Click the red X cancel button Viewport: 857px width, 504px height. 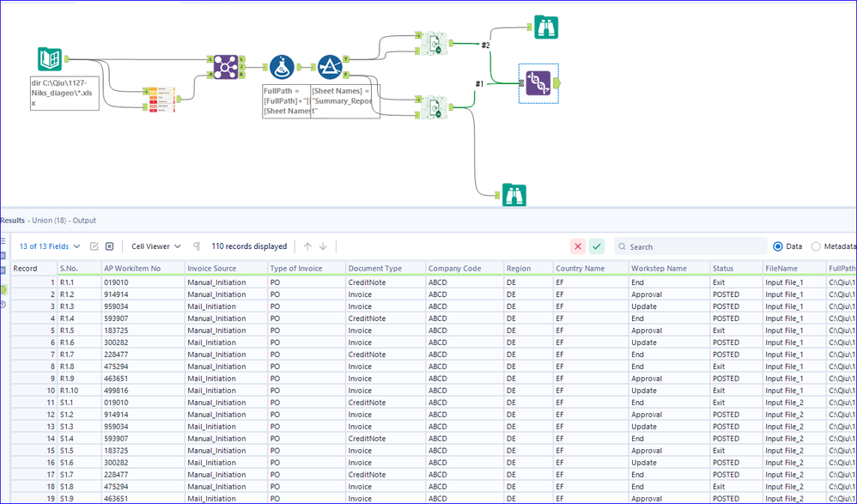578,246
